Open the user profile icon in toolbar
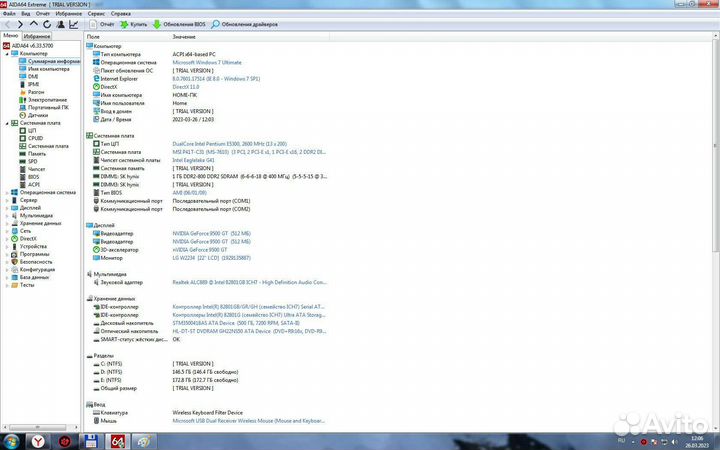 point(61,24)
